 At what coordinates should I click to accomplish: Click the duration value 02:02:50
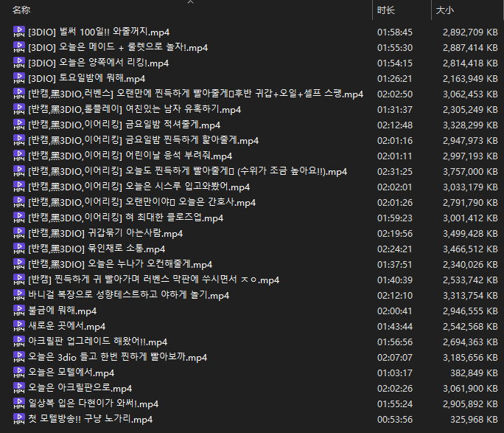click(x=395, y=94)
